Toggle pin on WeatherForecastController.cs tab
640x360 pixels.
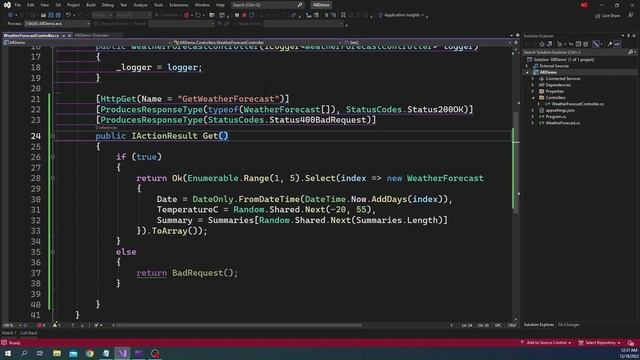click(63, 36)
